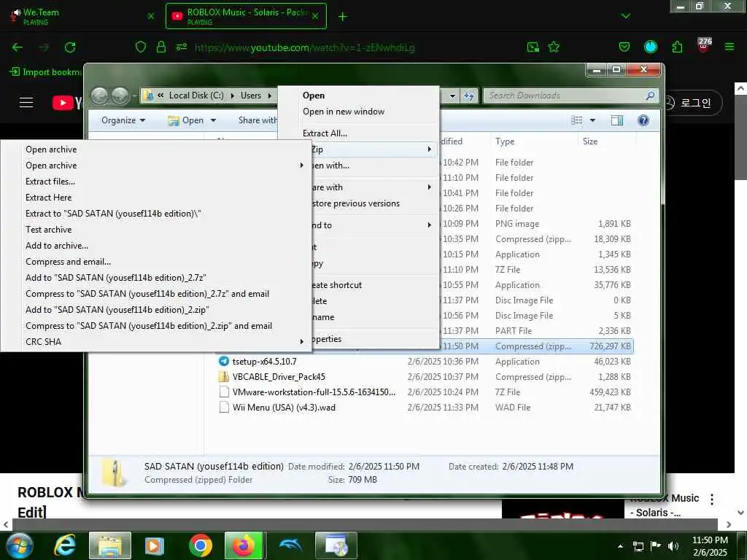Click the uBlock extension icon showing 276
This screenshot has width=747, height=560.
click(704, 44)
